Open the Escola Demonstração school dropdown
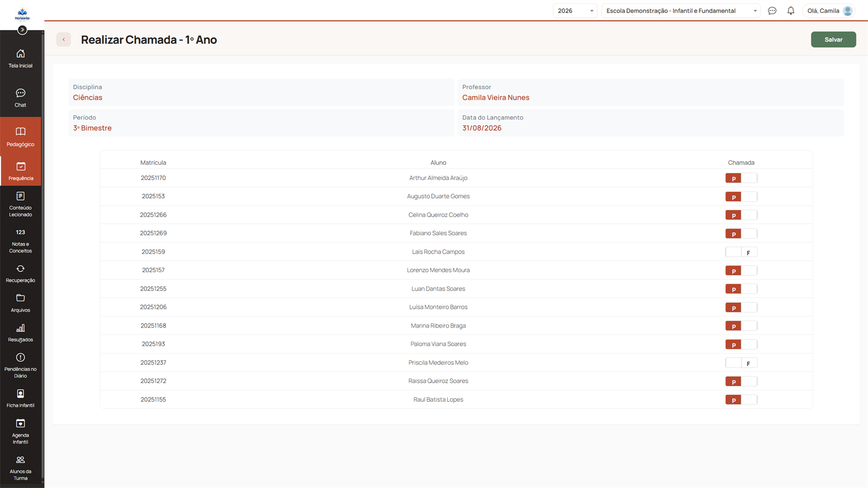868x488 pixels. pyautogui.click(x=681, y=11)
